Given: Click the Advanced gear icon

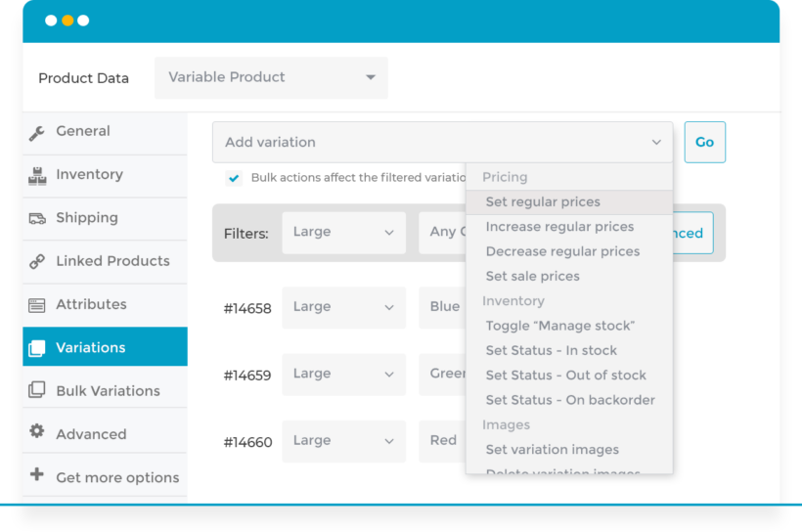Looking at the screenshot, I should pos(37,432).
